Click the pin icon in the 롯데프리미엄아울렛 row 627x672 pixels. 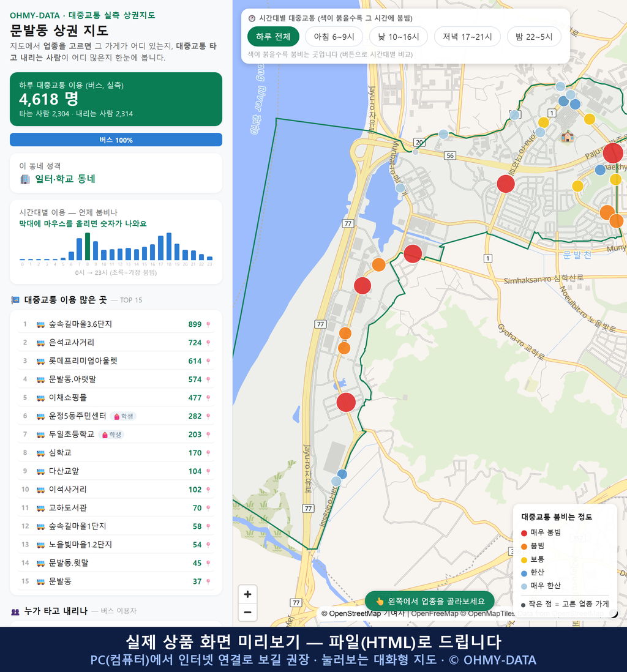point(208,361)
